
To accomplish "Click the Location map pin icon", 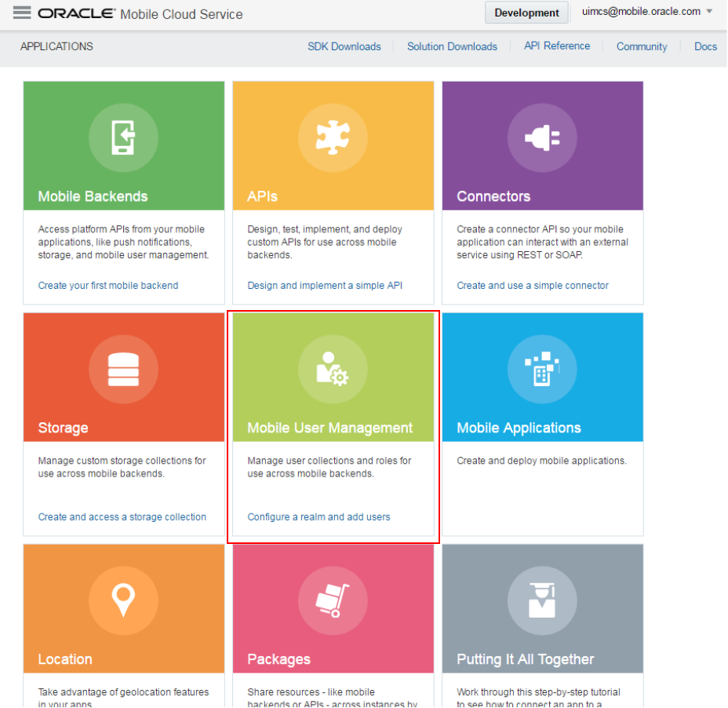I will coord(123,600).
